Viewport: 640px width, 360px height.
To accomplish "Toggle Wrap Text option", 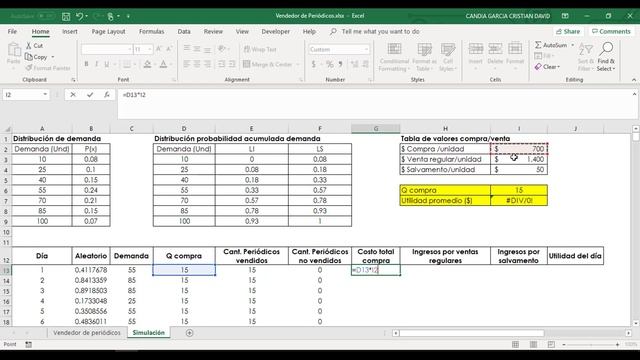I will coord(260,49).
